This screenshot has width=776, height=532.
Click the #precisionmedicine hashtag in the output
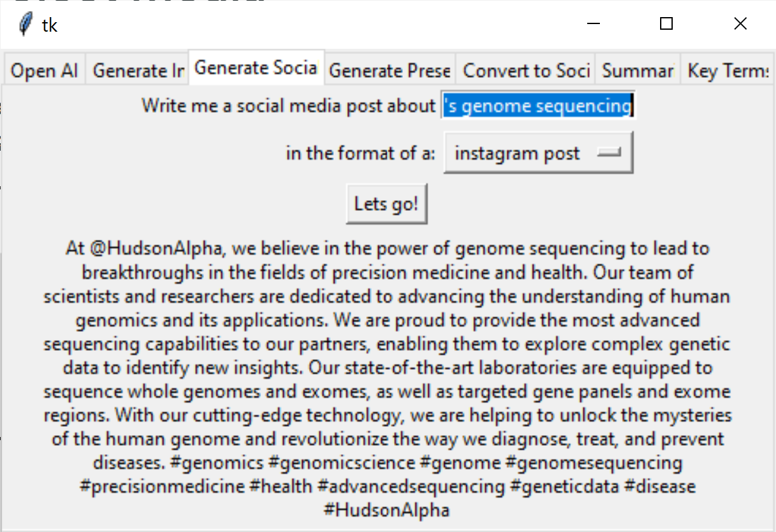coord(162,486)
